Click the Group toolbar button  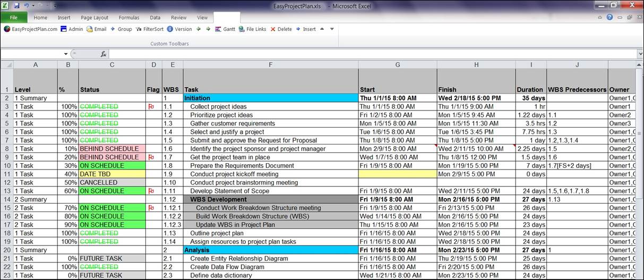(x=121, y=29)
